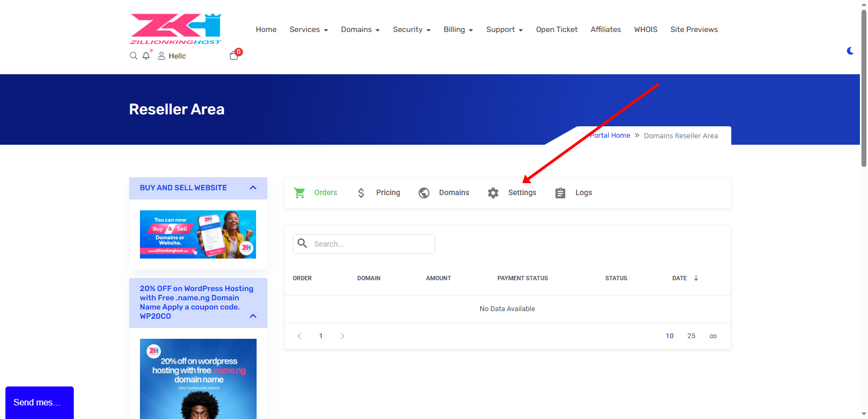Open the shopping cart icon

pyautogui.click(x=234, y=55)
